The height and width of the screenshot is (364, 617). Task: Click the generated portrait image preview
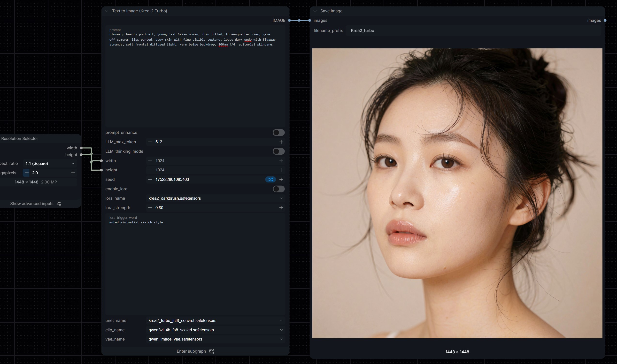[457, 193]
